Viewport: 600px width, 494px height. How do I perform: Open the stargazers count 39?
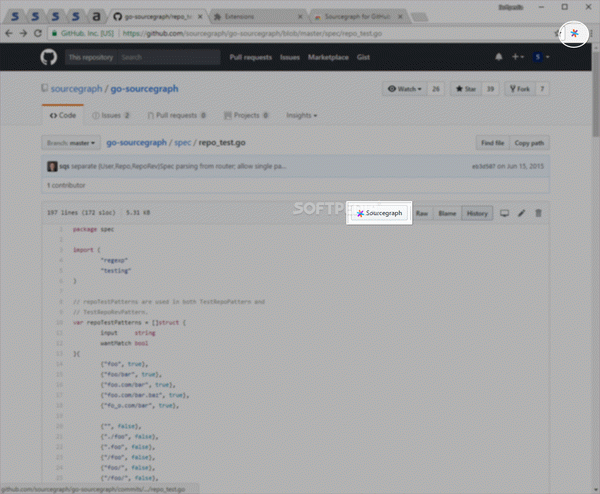pyautogui.click(x=490, y=89)
